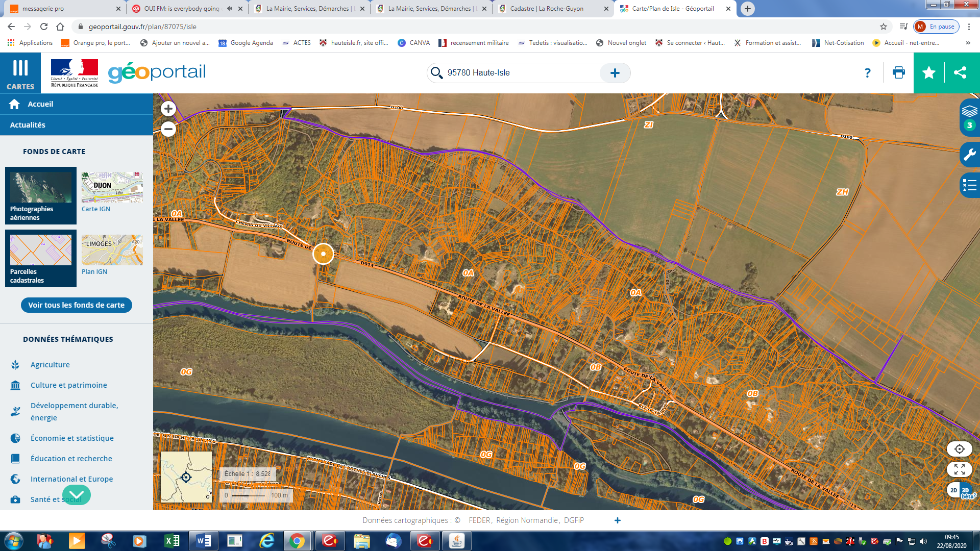Open the share map icon

(x=960, y=72)
